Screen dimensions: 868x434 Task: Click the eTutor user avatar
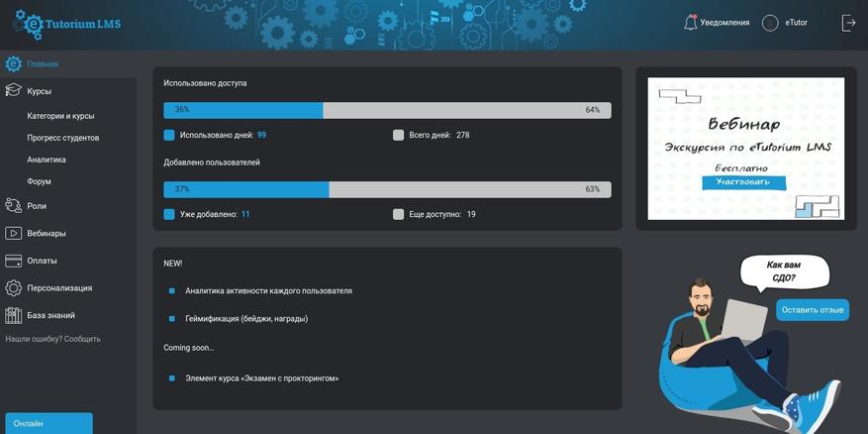770,23
